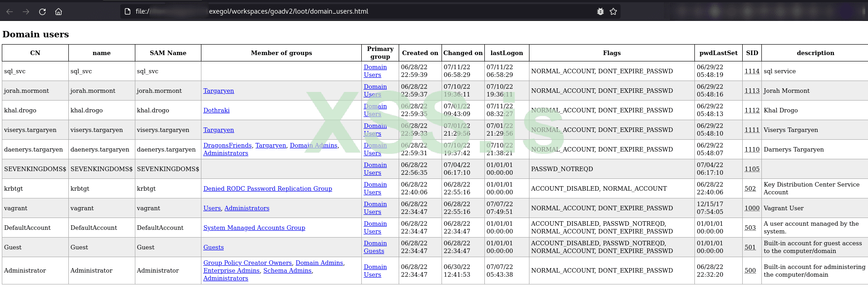Click the address bar URL text

point(288,11)
